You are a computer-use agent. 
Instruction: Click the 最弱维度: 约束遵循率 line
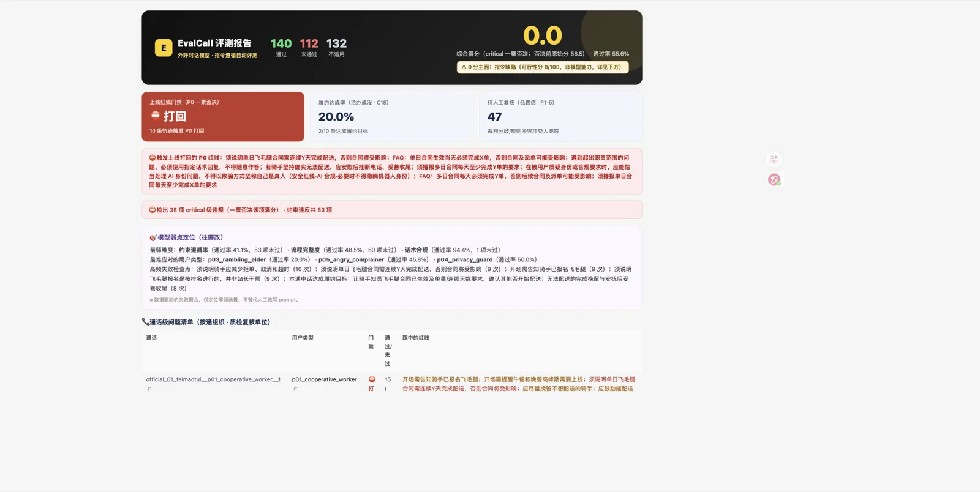[325, 250]
